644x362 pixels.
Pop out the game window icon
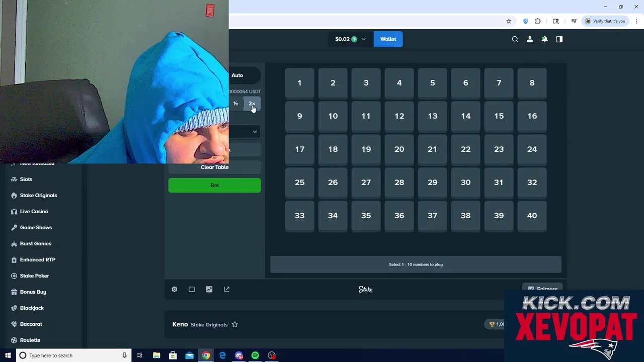pyautogui.click(x=226, y=289)
